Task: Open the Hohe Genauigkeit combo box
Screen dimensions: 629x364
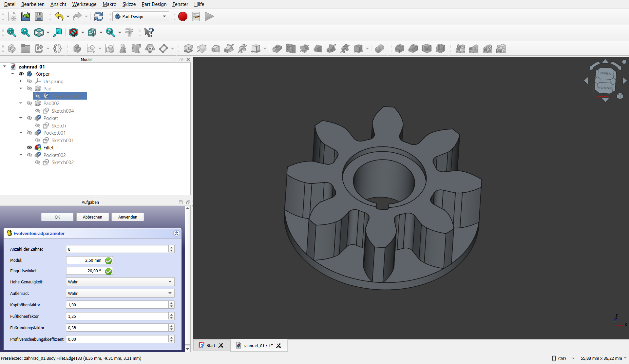Action: pyautogui.click(x=120, y=282)
